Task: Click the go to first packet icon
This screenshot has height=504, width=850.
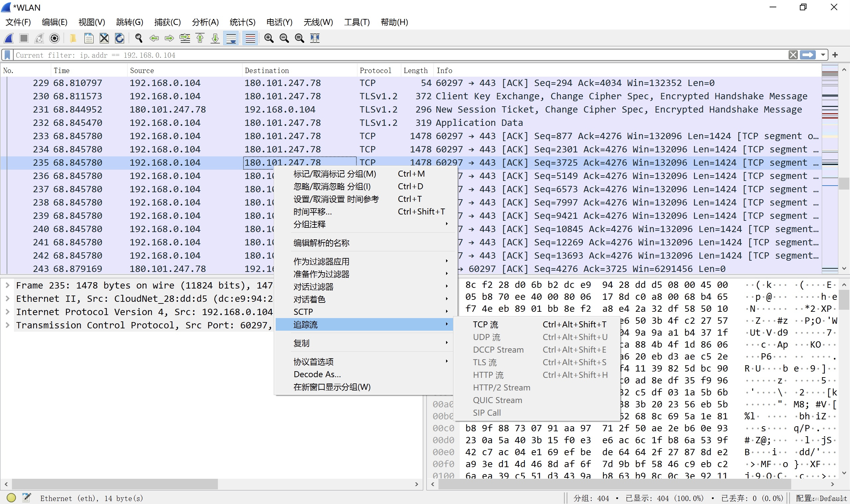Action: (200, 38)
